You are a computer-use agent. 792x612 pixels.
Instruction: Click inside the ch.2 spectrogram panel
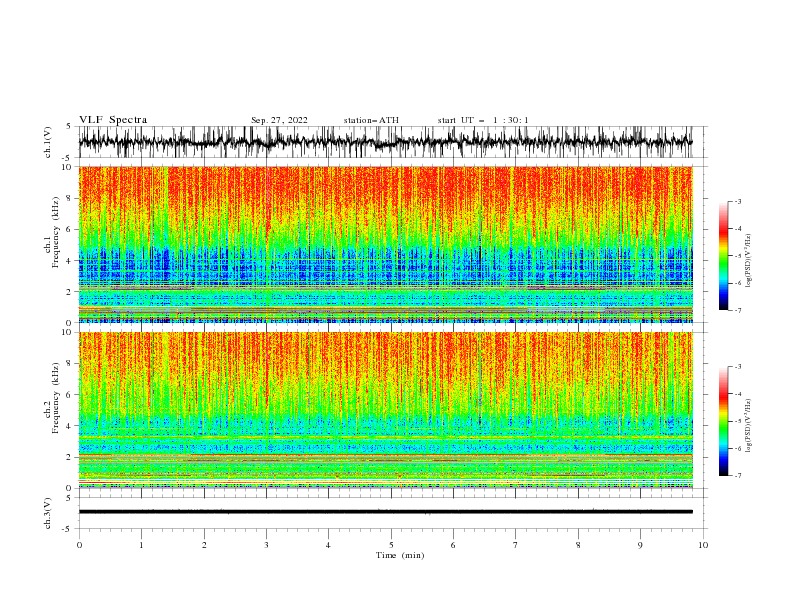point(385,410)
